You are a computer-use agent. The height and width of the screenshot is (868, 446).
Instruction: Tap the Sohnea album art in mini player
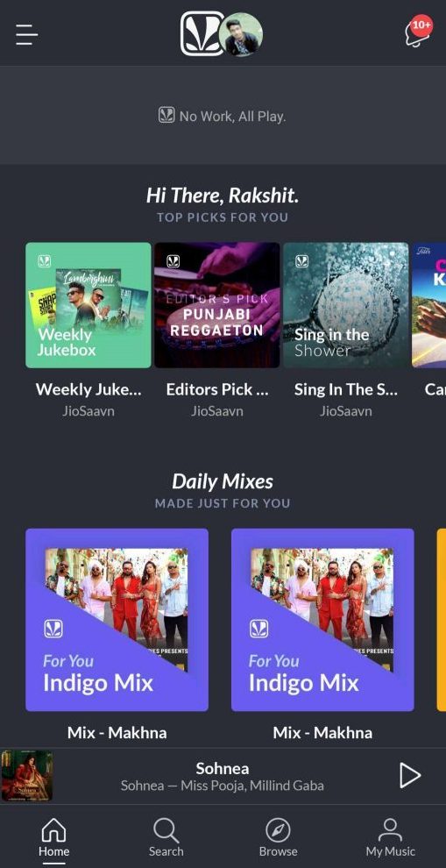pos(26,776)
